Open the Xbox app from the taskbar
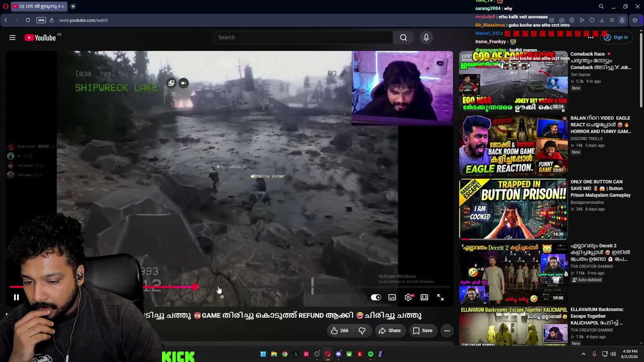 349,354
